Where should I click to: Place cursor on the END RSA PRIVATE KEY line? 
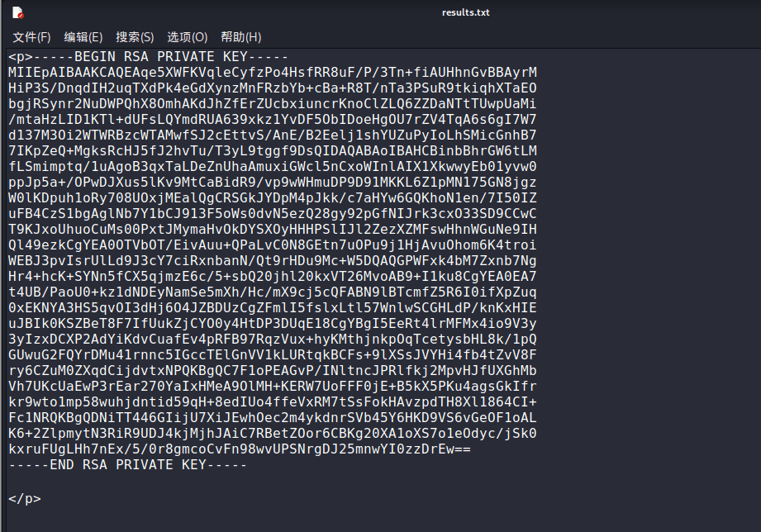pos(128,465)
